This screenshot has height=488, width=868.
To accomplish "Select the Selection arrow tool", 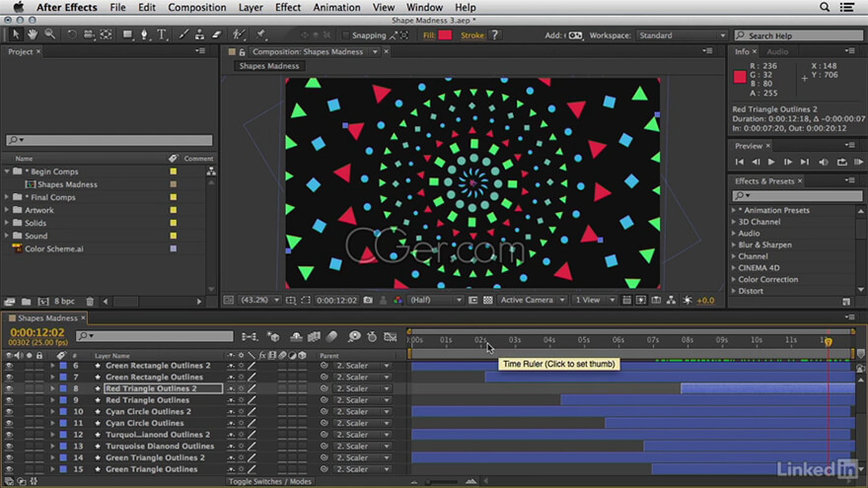I will [16, 35].
